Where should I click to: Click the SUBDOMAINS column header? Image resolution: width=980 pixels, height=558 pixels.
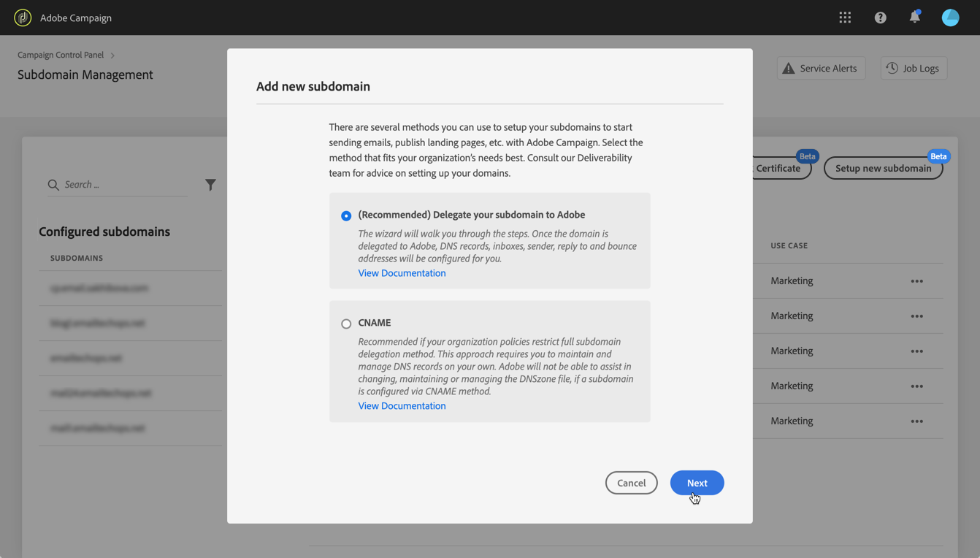(x=77, y=259)
